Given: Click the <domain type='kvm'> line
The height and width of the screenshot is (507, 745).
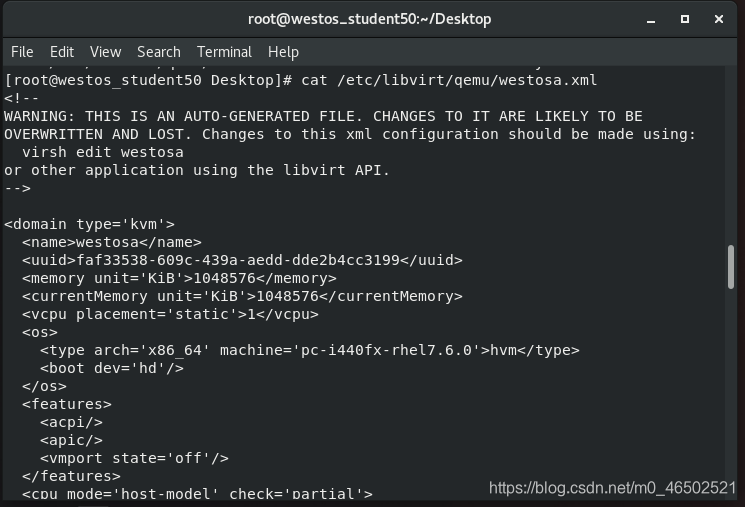Looking at the screenshot, I should tap(89, 224).
